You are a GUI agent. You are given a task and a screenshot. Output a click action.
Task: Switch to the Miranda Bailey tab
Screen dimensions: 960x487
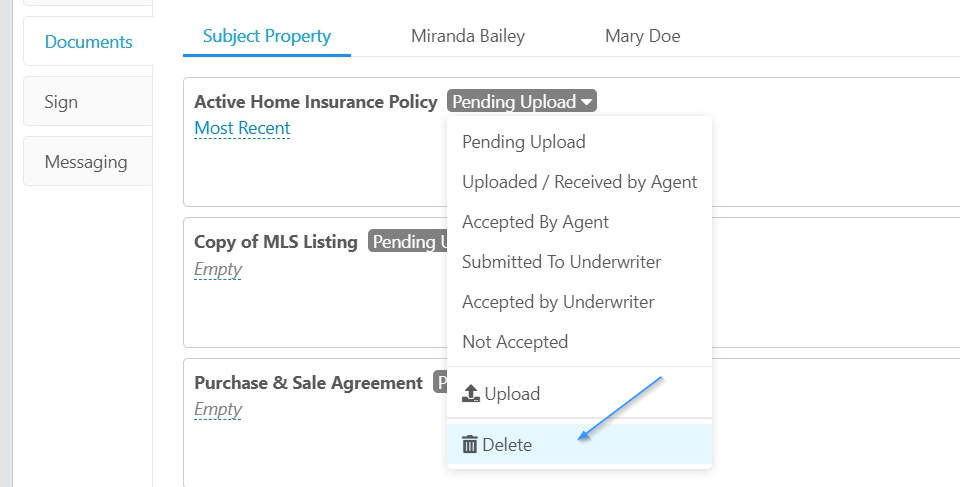(468, 36)
